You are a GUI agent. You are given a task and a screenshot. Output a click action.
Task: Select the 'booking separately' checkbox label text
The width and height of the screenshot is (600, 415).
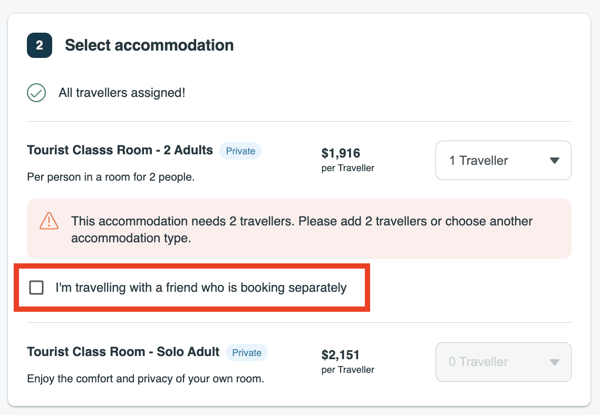[x=201, y=287]
